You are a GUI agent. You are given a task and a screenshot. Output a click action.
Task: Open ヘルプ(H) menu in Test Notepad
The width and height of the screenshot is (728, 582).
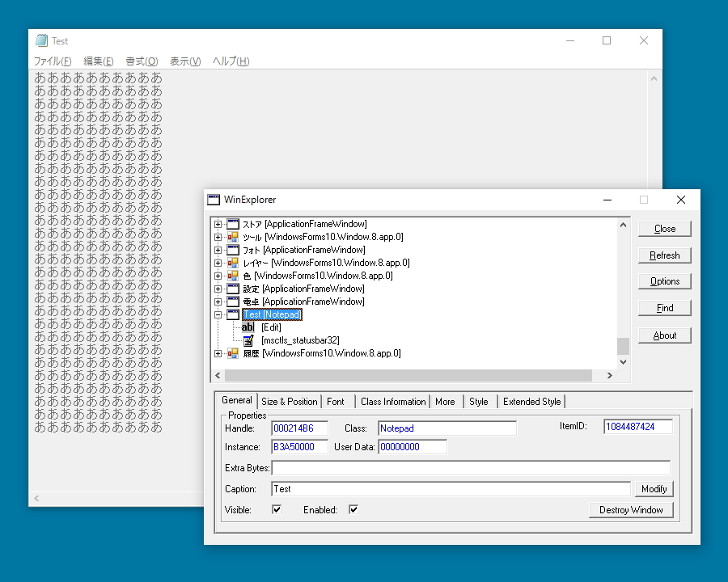click(x=231, y=61)
